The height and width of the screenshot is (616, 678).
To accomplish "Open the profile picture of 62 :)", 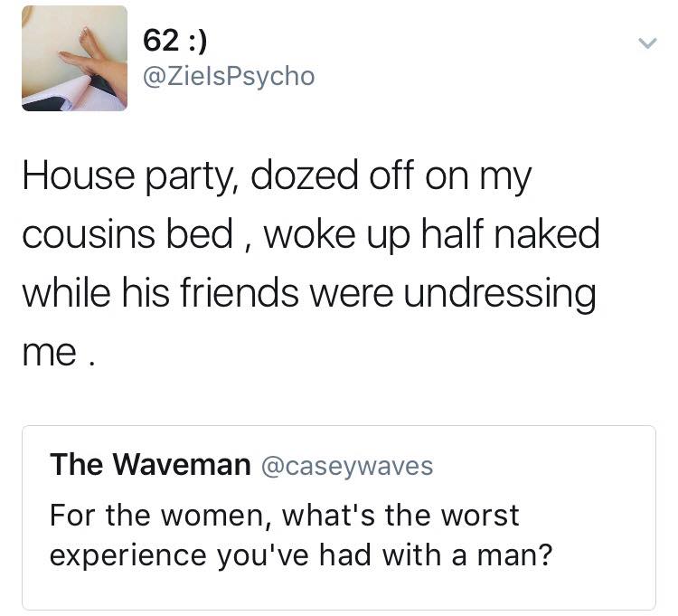I will pyautogui.click(x=74, y=59).
